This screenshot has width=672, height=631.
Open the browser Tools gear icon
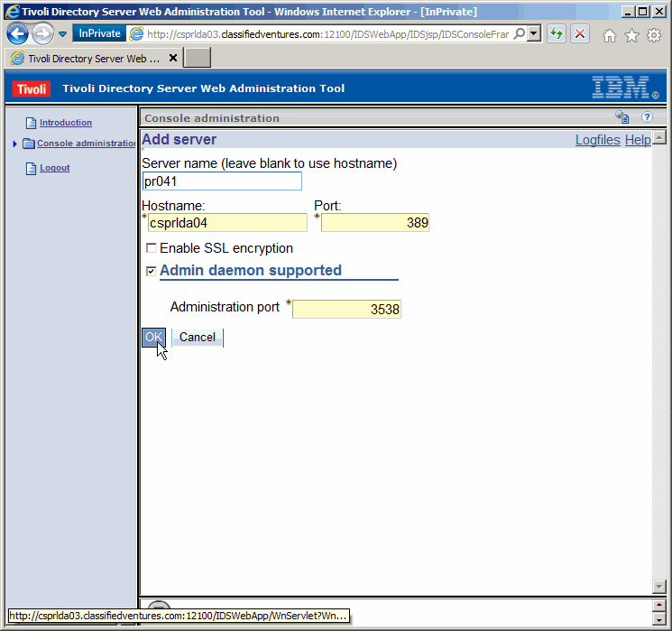point(653,35)
